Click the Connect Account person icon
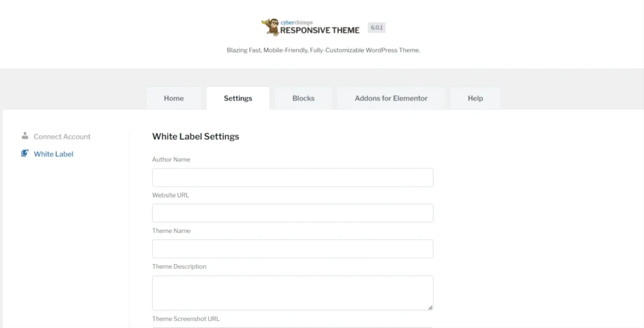This screenshot has width=644, height=328. pos(25,136)
